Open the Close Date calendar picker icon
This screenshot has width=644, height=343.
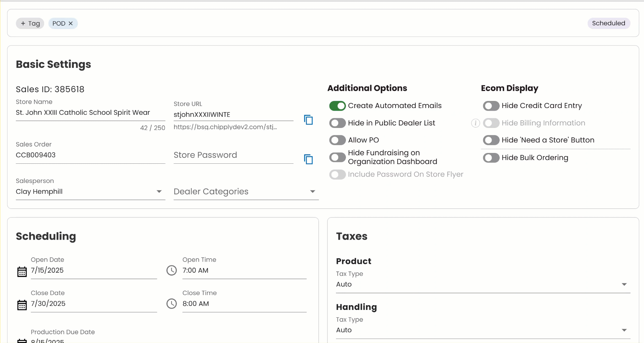click(x=22, y=305)
